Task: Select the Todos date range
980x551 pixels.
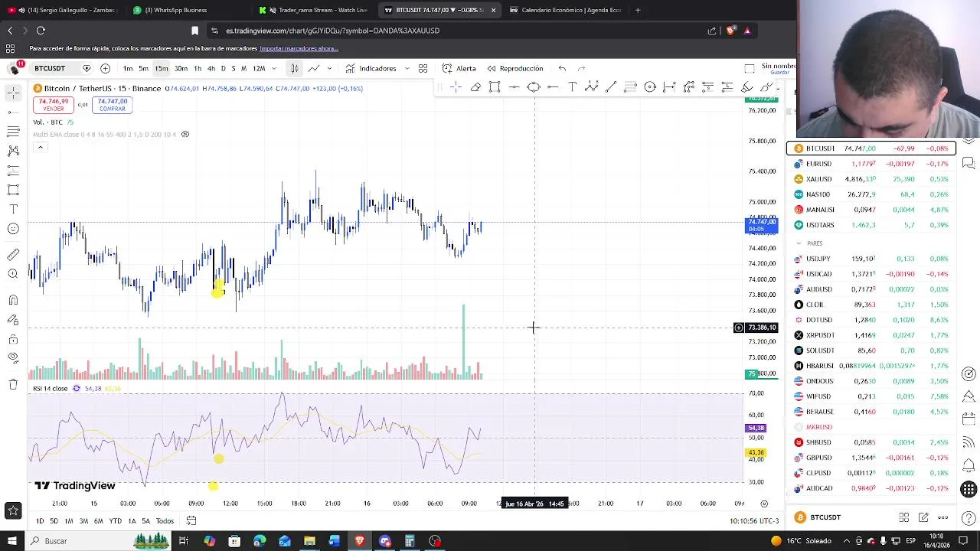Action: [165, 521]
